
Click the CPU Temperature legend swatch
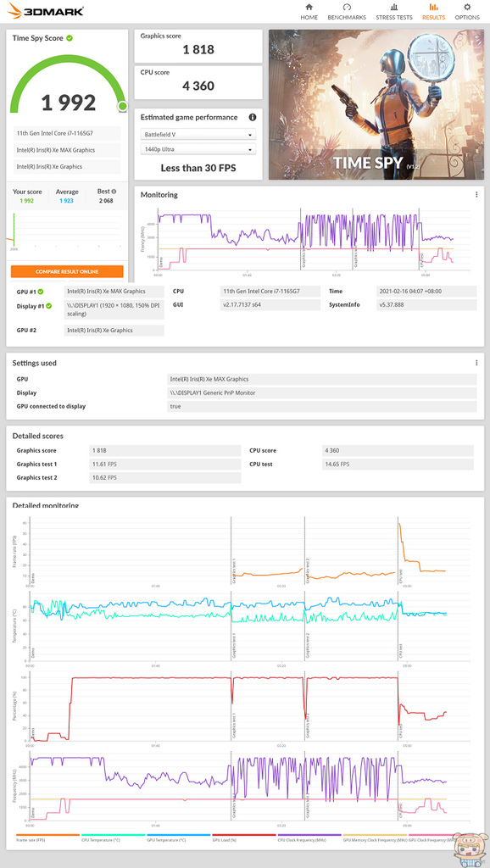click(x=114, y=835)
